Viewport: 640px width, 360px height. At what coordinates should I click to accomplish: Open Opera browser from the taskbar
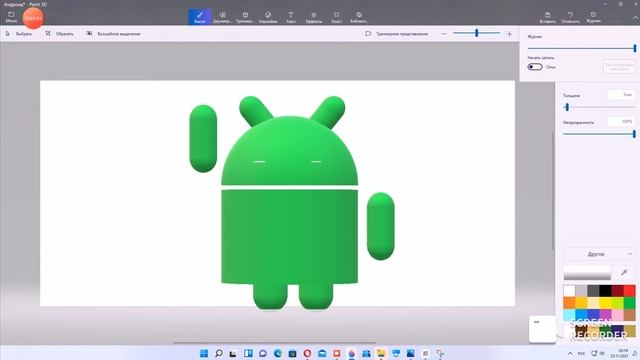(307, 353)
